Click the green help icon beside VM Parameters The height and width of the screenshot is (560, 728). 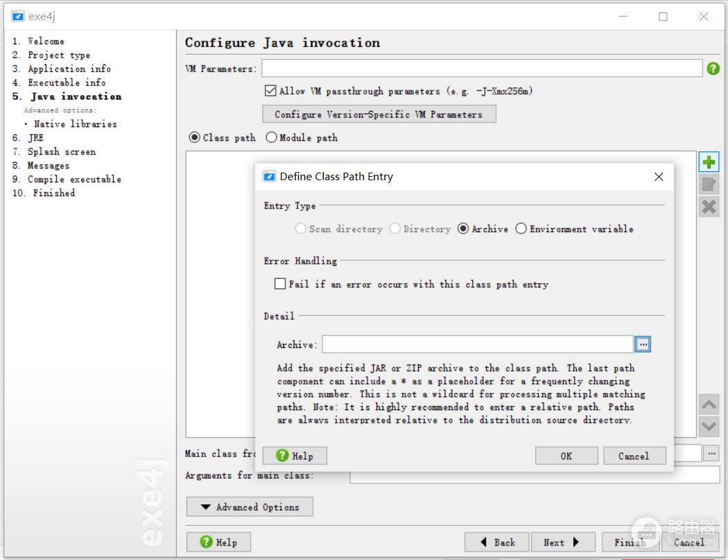tap(713, 69)
